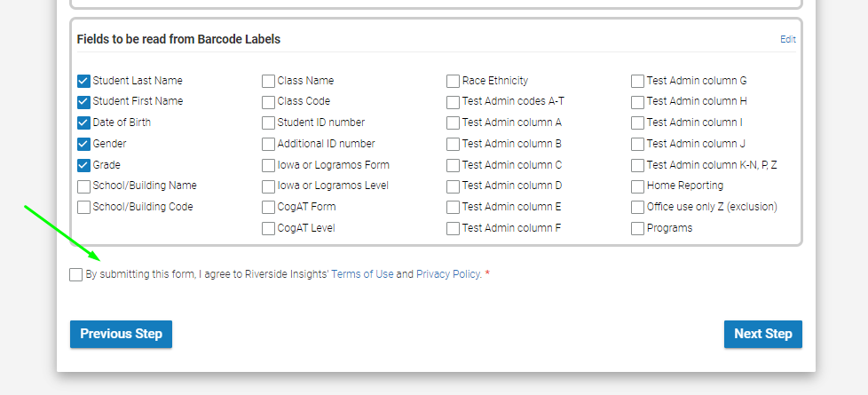Image resolution: width=868 pixels, height=395 pixels.
Task: Check the Class Name checkbox
Action: coord(269,82)
